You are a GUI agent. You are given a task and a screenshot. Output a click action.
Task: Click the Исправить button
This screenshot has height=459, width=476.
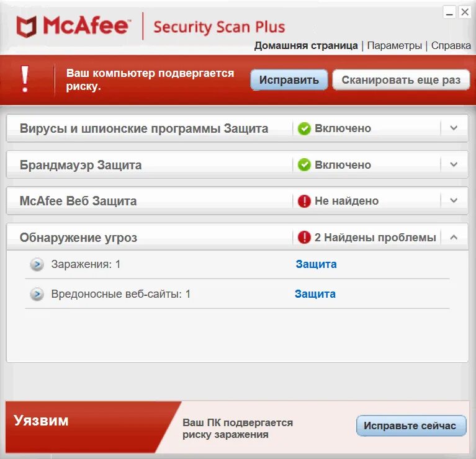pyautogui.click(x=289, y=80)
